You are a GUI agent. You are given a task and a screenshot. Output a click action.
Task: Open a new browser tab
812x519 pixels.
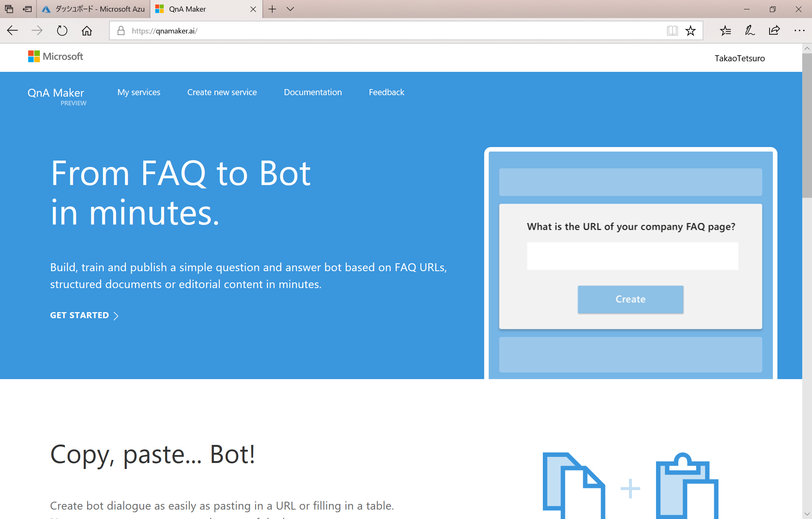point(272,9)
